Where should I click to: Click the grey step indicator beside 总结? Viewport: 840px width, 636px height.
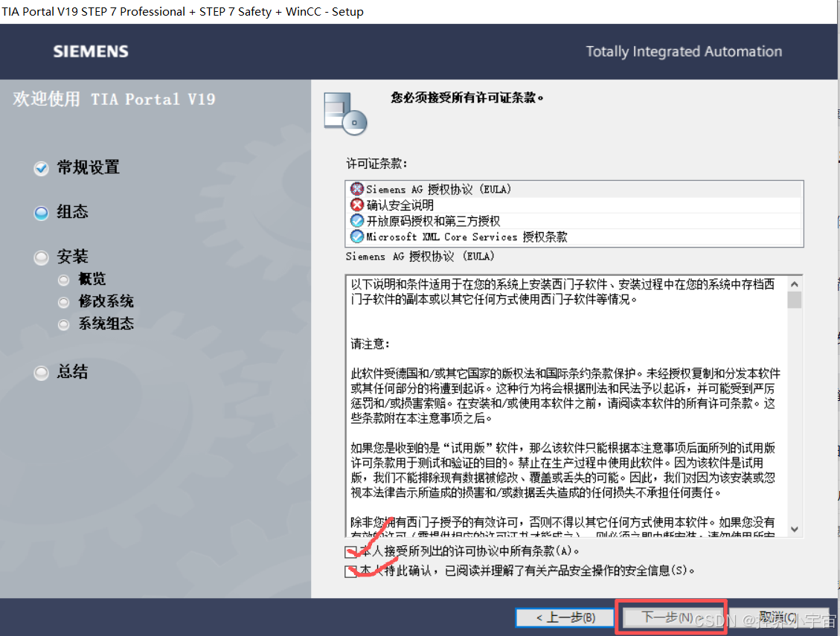(41, 373)
